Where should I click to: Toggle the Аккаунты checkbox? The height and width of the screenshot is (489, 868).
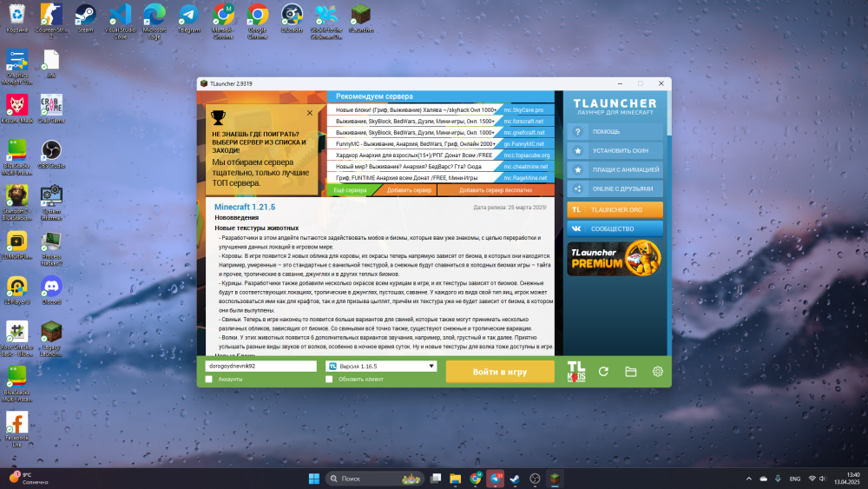click(208, 380)
